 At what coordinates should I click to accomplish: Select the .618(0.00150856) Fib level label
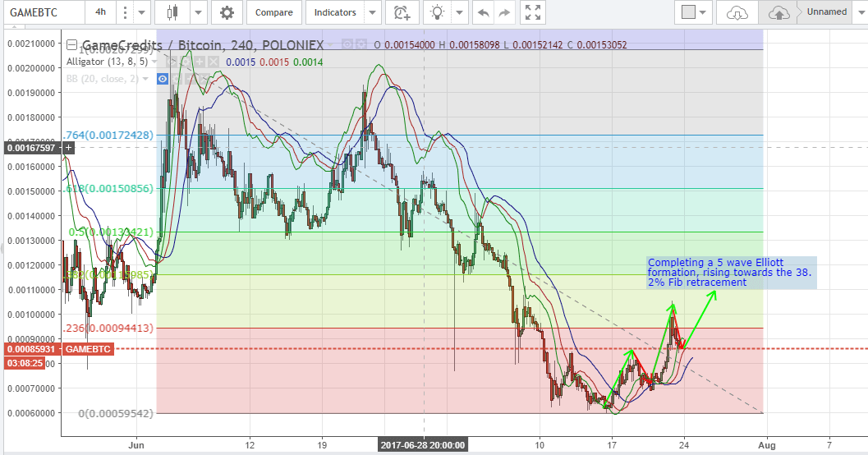pos(108,189)
